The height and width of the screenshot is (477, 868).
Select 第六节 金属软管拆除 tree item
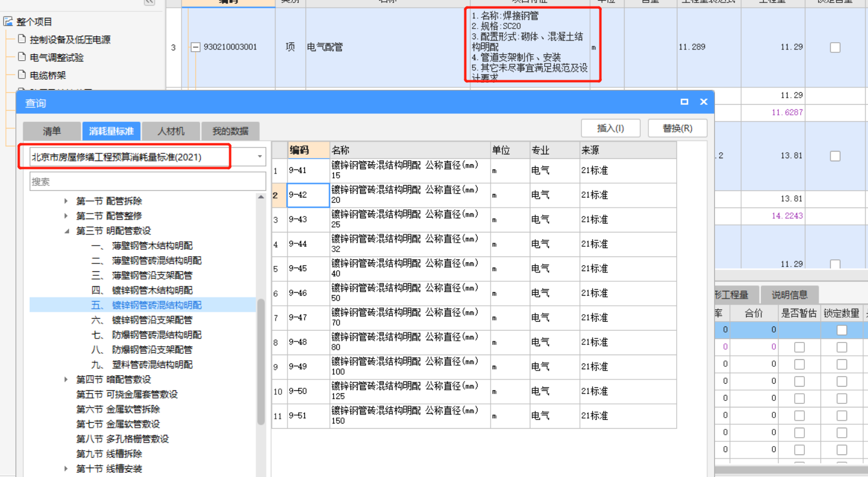(x=118, y=409)
